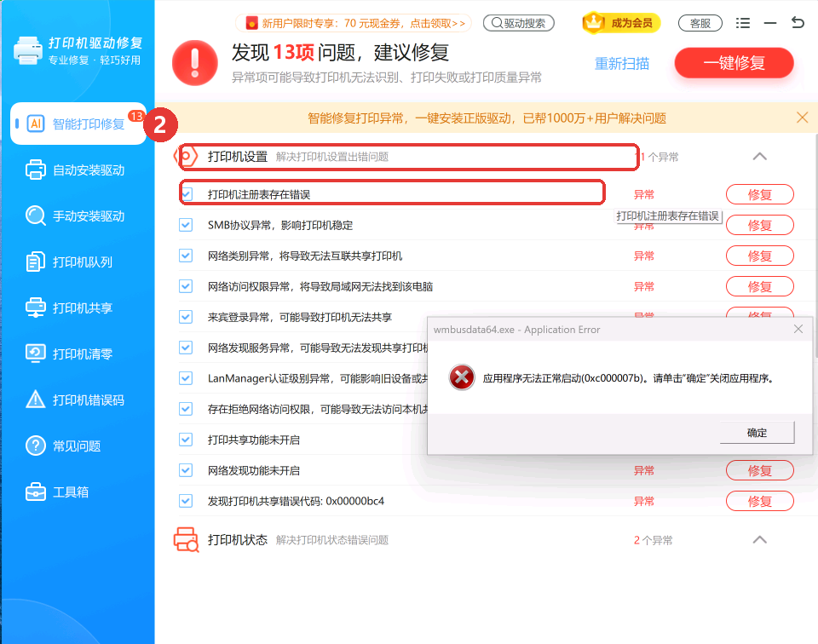Screen dimensions: 818x644
Task: Click the 客服 button
Action: (700, 23)
